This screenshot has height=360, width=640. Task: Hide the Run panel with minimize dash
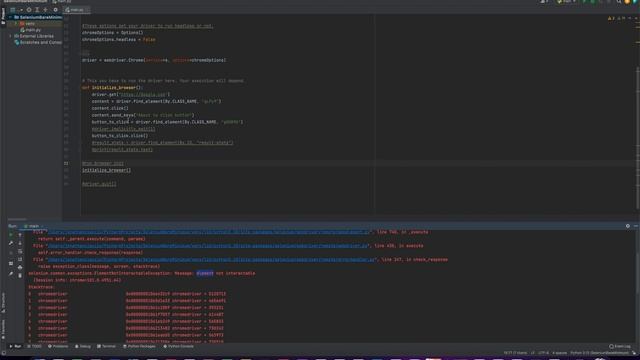[x=636, y=226]
